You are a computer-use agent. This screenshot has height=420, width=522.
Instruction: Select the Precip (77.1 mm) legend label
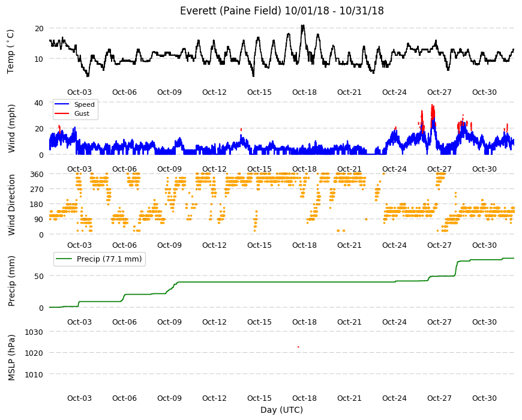[109, 259]
